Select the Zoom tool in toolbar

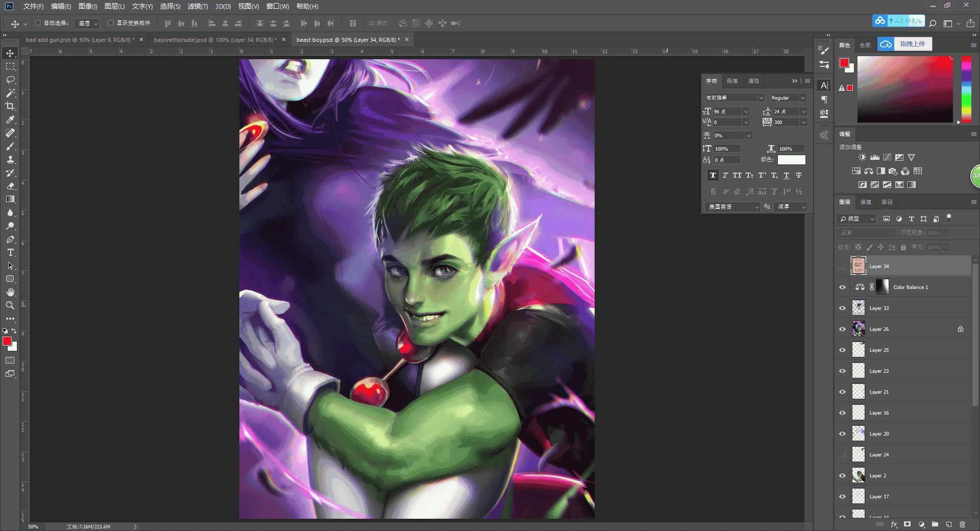click(x=10, y=305)
